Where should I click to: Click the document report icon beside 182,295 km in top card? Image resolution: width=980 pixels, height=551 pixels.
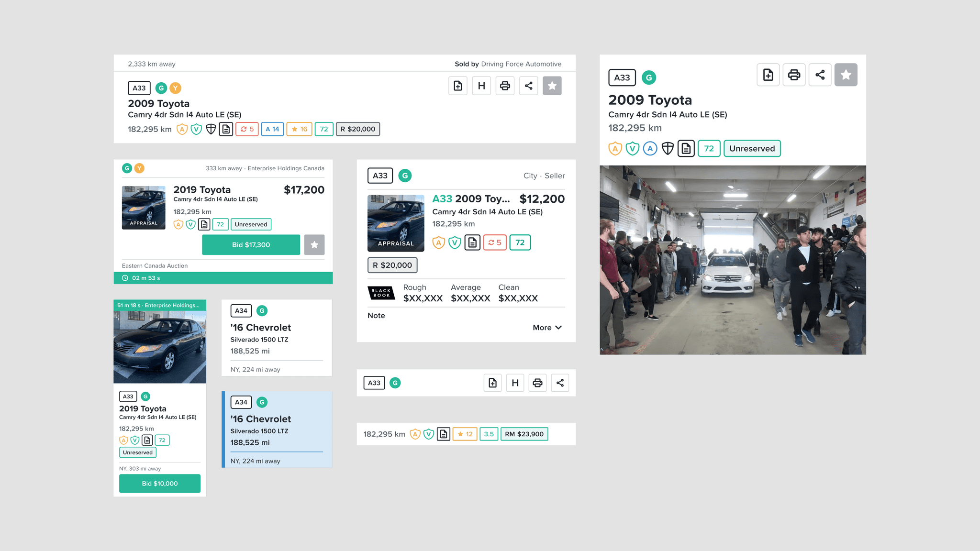pyautogui.click(x=226, y=129)
